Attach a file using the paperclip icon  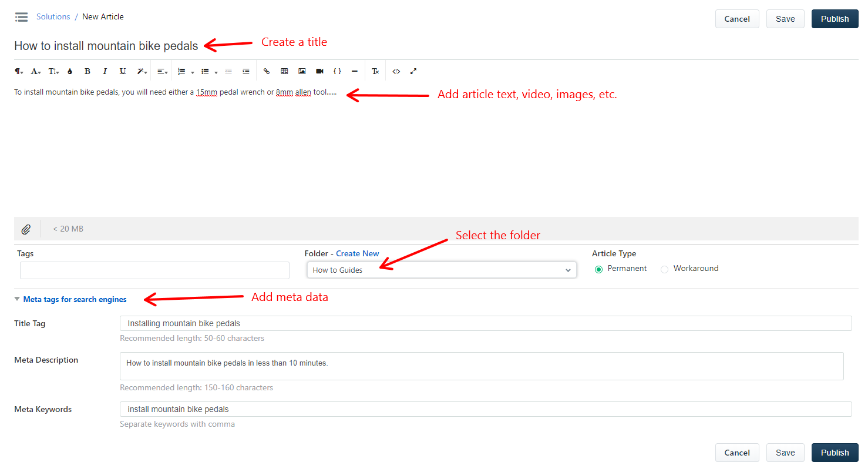tap(26, 229)
